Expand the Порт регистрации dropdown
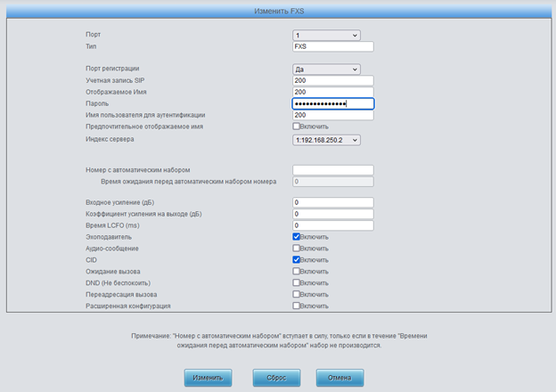The height and width of the screenshot is (392, 556). point(326,69)
